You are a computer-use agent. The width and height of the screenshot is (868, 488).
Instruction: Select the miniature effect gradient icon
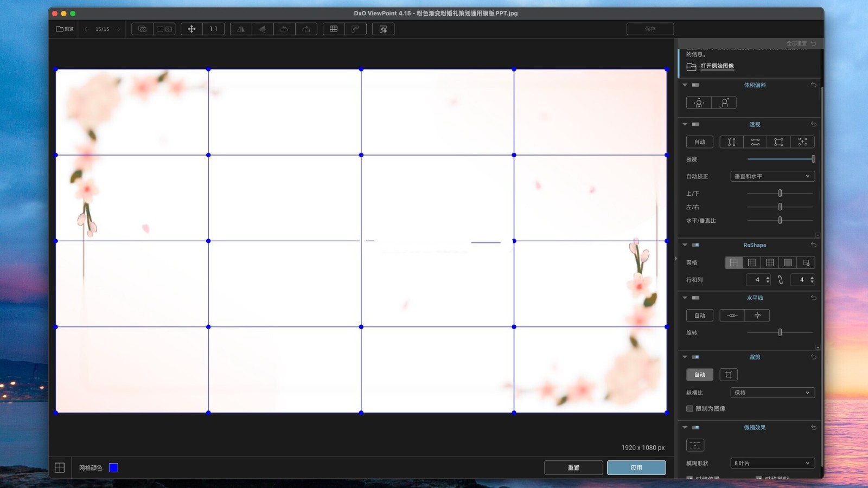tap(695, 445)
